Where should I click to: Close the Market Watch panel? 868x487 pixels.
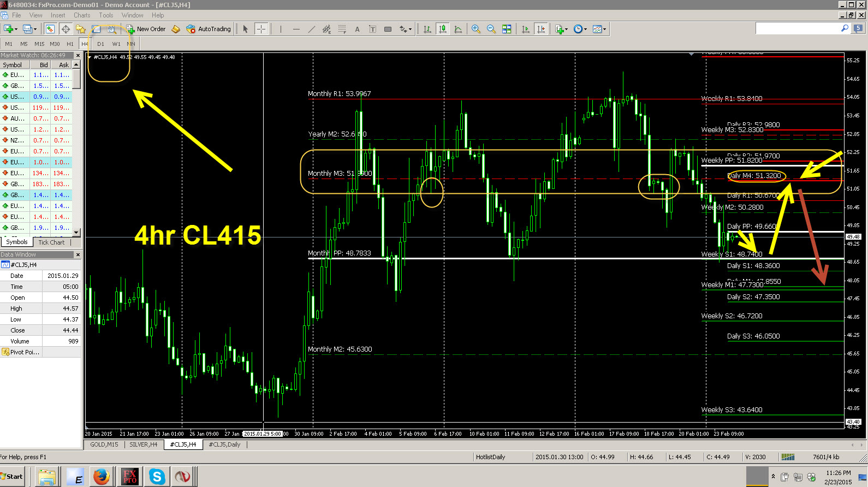pos(78,55)
